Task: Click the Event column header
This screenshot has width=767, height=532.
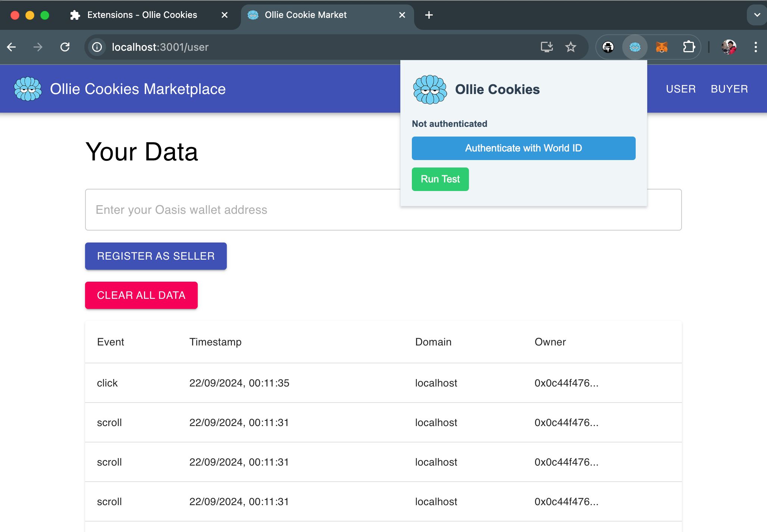Action: (x=110, y=342)
